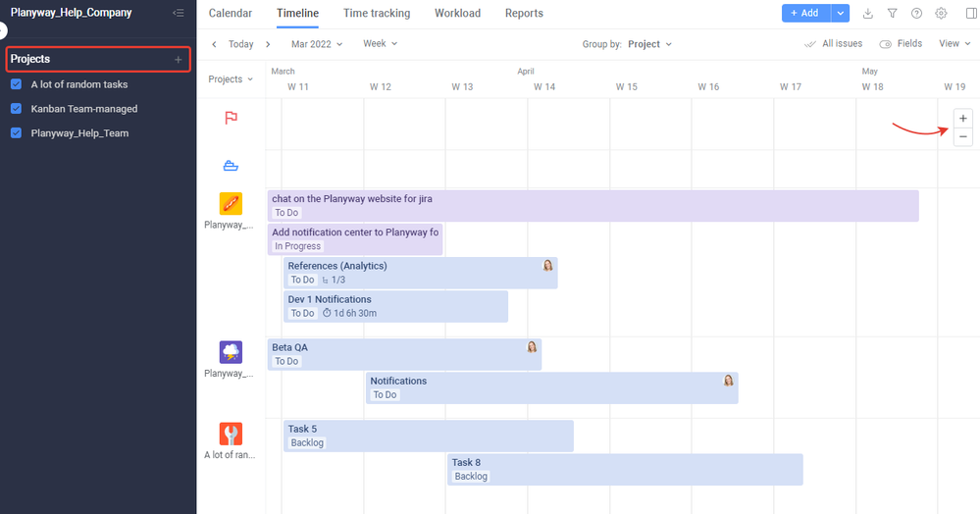980x514 pixels.
Task: Switch to the Time tracking tab
Action: [377, 13]
